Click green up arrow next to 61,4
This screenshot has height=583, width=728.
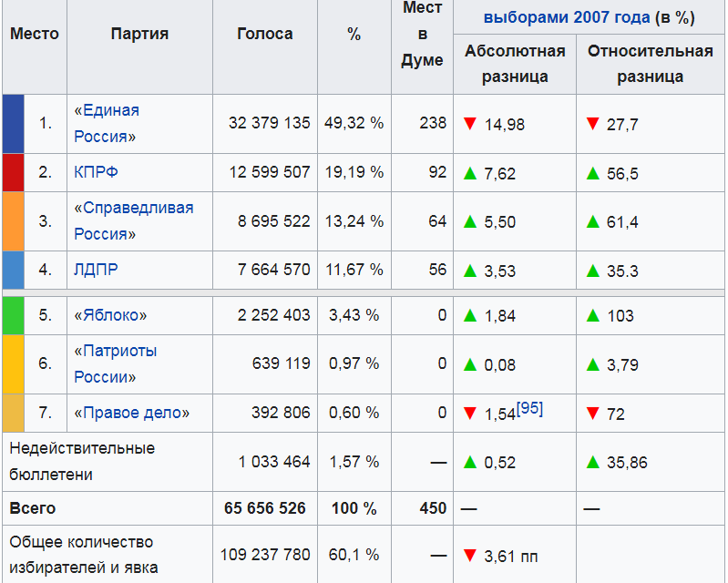[592, 221]
